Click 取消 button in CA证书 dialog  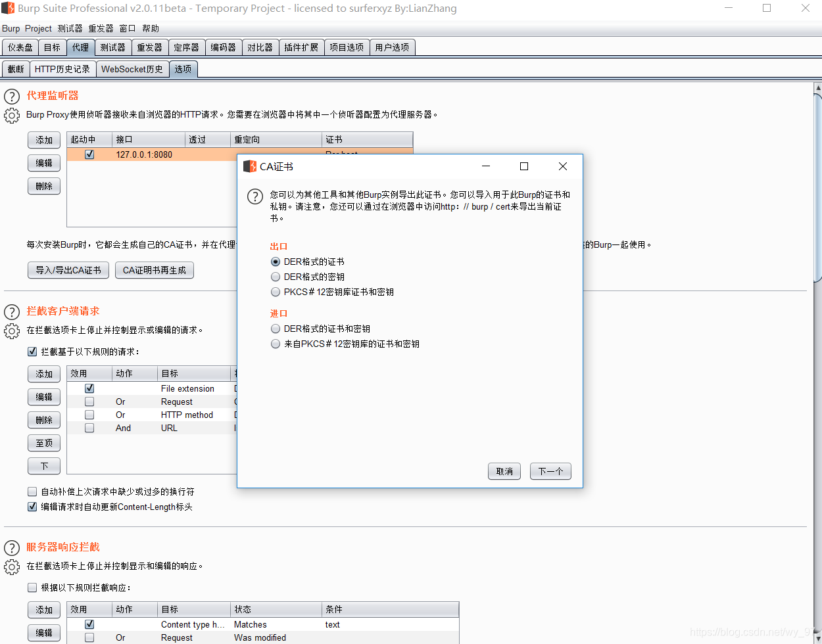pos(504,471)
